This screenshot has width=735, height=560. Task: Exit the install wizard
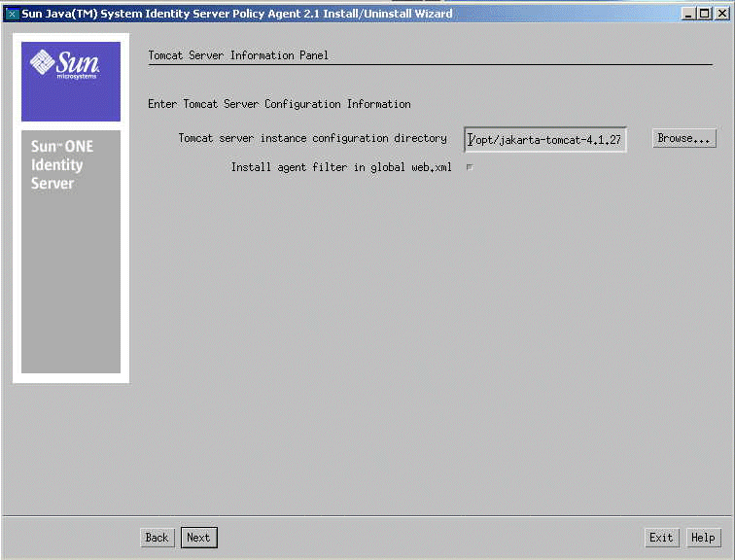point(661,538)
